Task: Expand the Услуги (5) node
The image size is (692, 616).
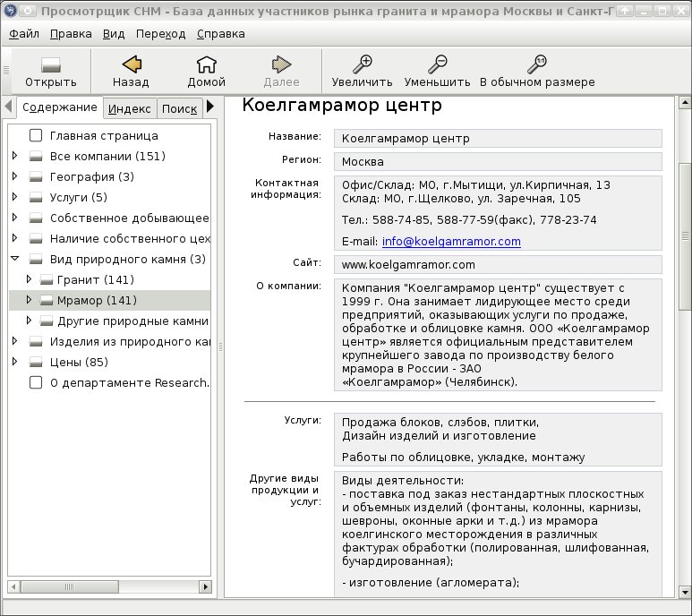Action: pyautogui.click(x=14, y=197)
